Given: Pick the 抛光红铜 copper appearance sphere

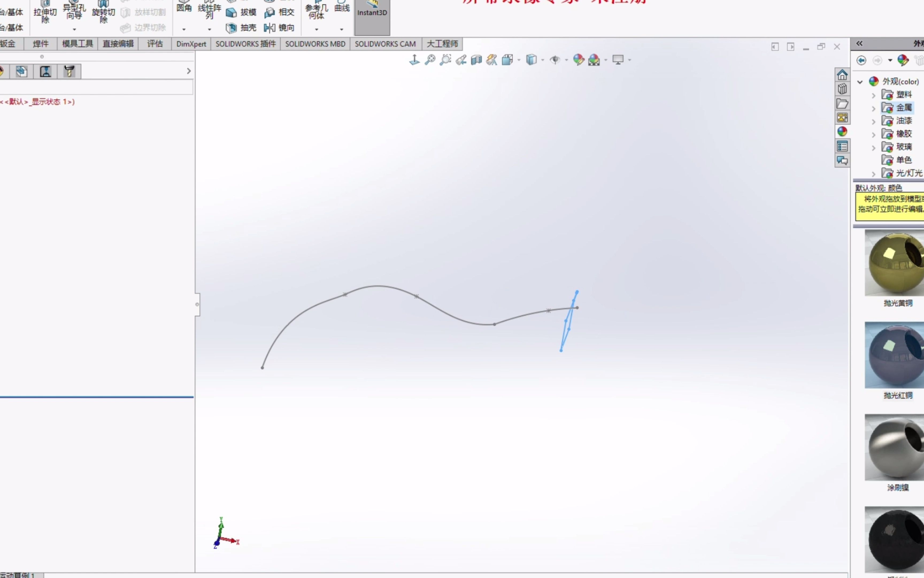Looking at the screenshot, I should 894,355.
